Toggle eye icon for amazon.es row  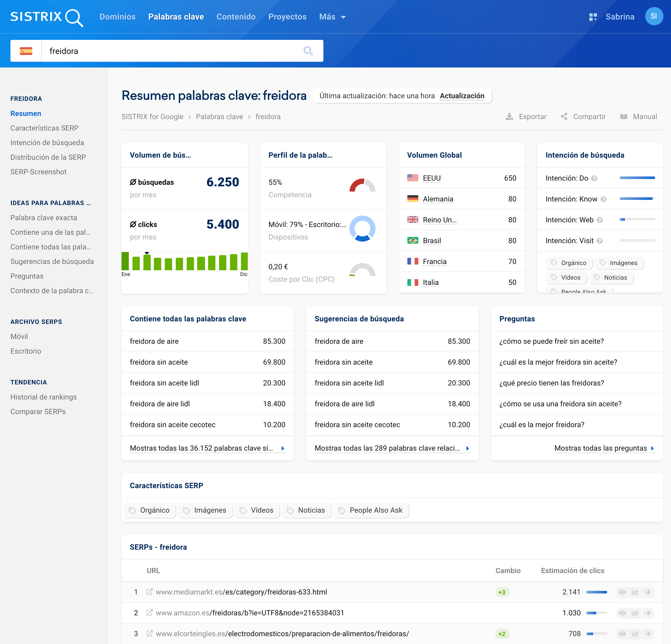[622, 613]
